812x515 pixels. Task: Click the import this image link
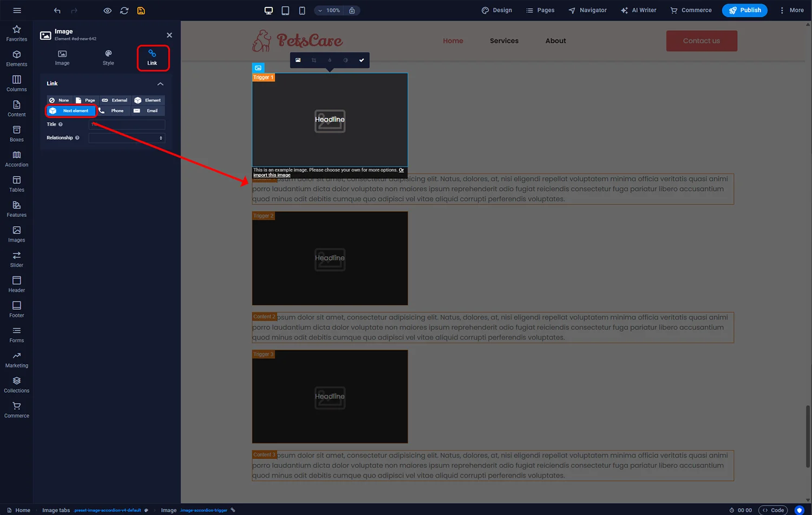click(x=272, y=175)
